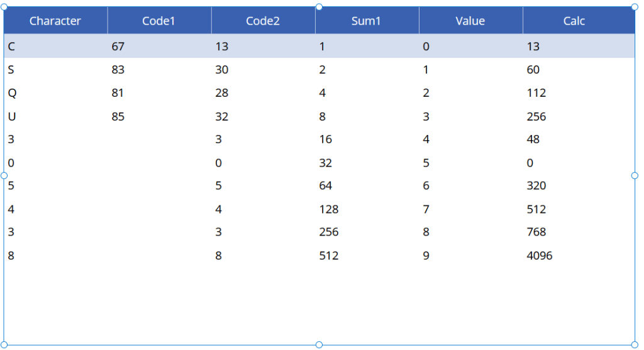
Task: Click the Code1 cell showing 85
Action: (118, 116)
